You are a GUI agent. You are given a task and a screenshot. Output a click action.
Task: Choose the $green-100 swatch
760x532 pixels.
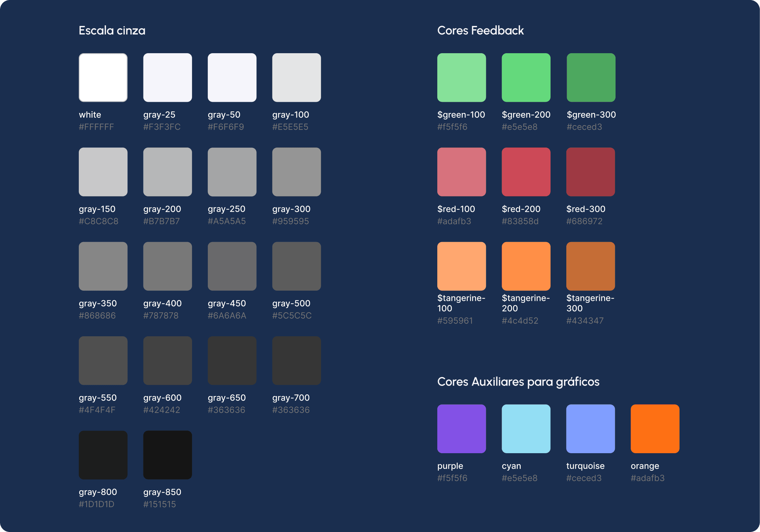(462, 78)
